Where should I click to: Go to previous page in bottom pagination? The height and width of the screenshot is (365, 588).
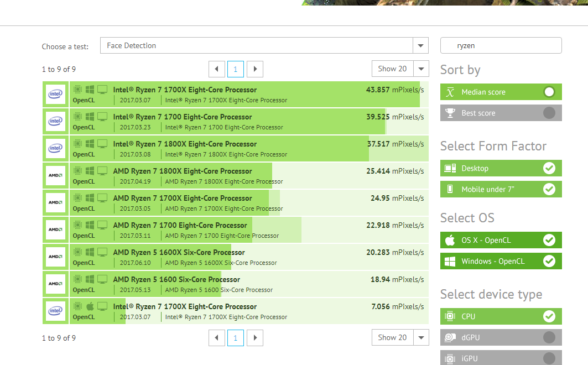tap(217, 338)
